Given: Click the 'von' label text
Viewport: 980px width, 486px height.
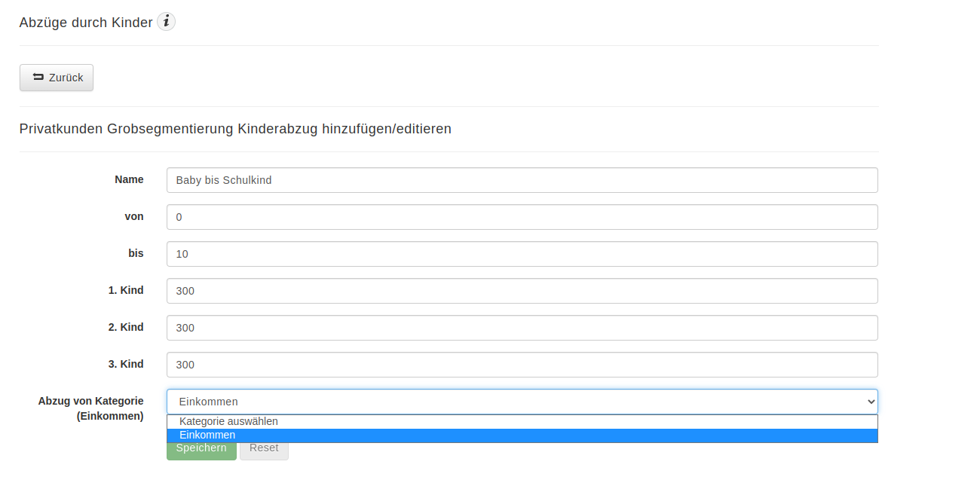Looking at the screenshot, I should pyautogui.click(x=134, y=216).
